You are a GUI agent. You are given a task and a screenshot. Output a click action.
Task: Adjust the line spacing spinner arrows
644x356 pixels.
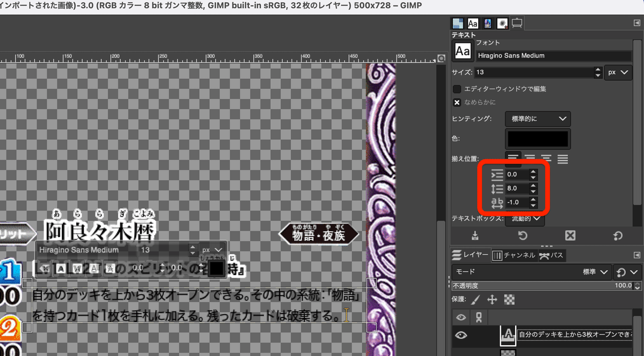coord(533,188)
